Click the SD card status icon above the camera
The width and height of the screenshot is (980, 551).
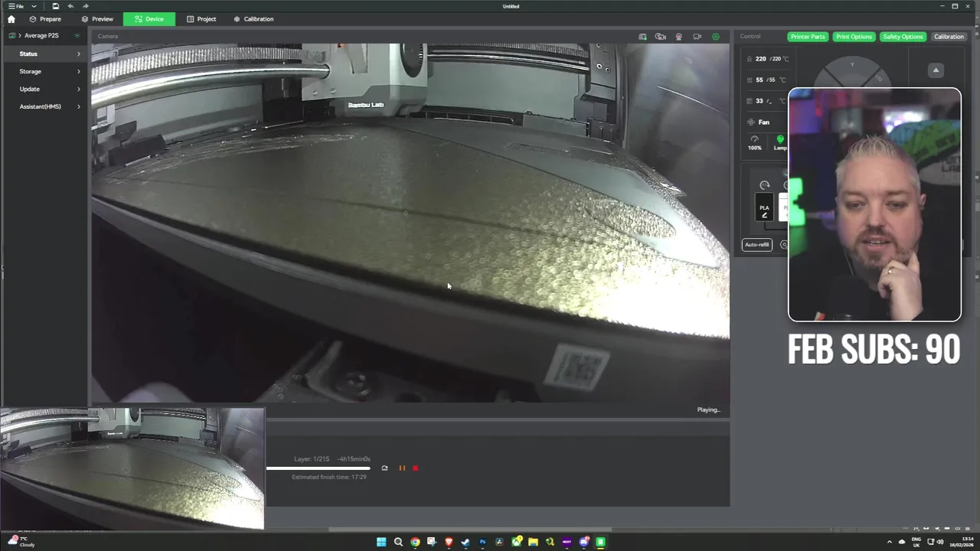[x=642, y=37]
